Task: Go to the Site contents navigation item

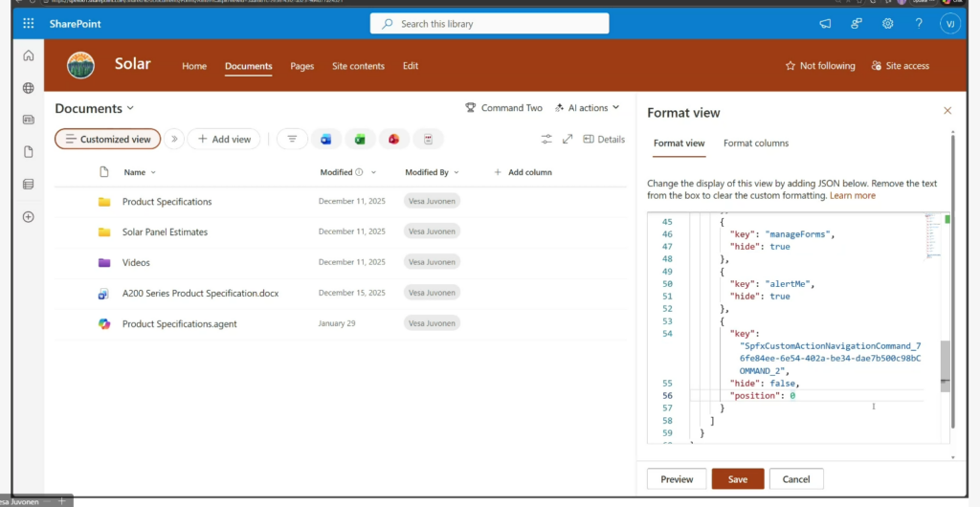Action: pos(358,66)
